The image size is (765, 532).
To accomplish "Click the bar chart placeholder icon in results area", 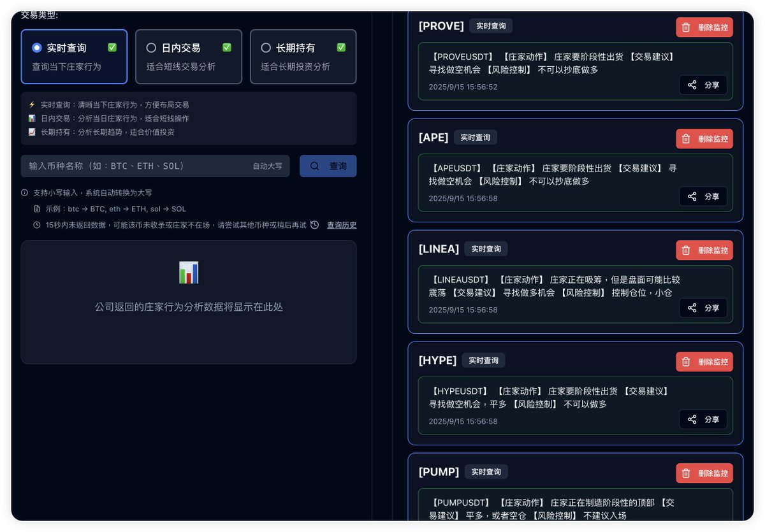I will tap(189, 271).
